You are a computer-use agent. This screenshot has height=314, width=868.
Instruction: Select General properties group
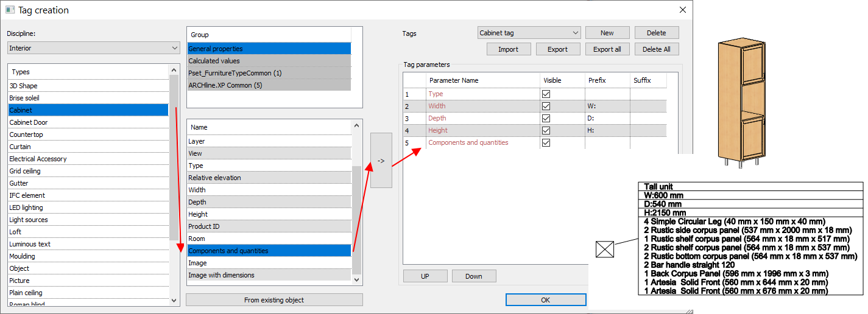coord(269,48)
